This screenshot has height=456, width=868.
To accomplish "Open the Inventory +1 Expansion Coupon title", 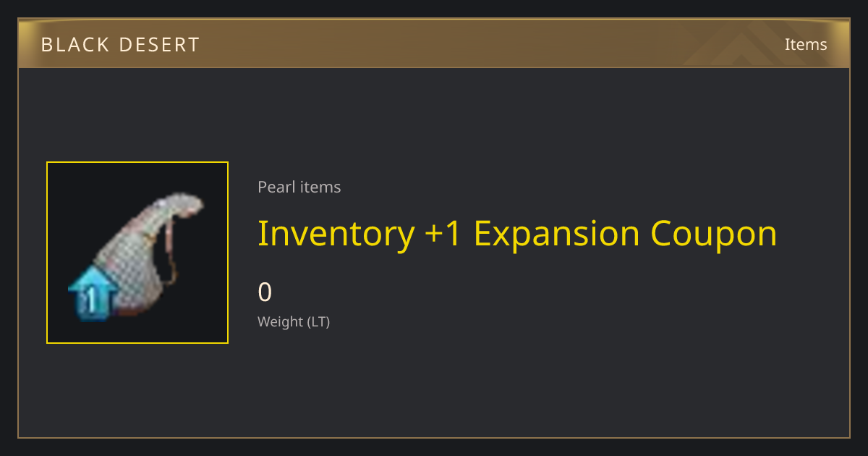I will pyautogui.click(x=517, y=234).
